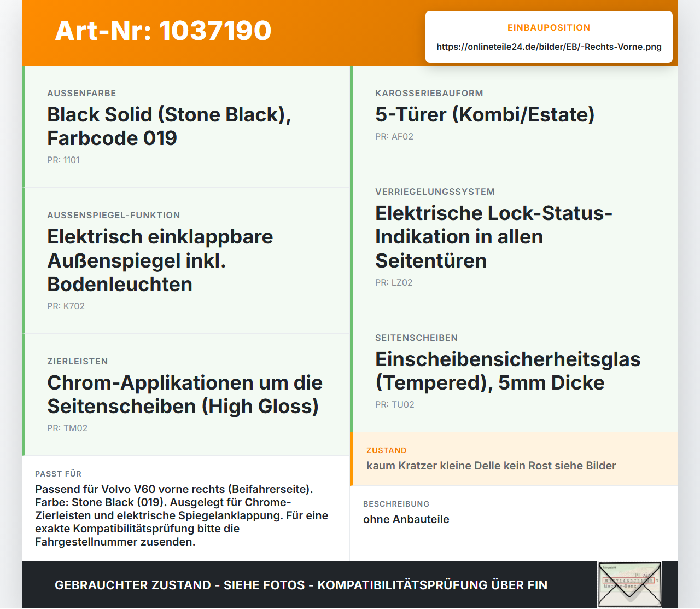Click the Black Solid (Stone Black) color card
The height and width of the screenshot is (609, 700).
tap(186, 126)
